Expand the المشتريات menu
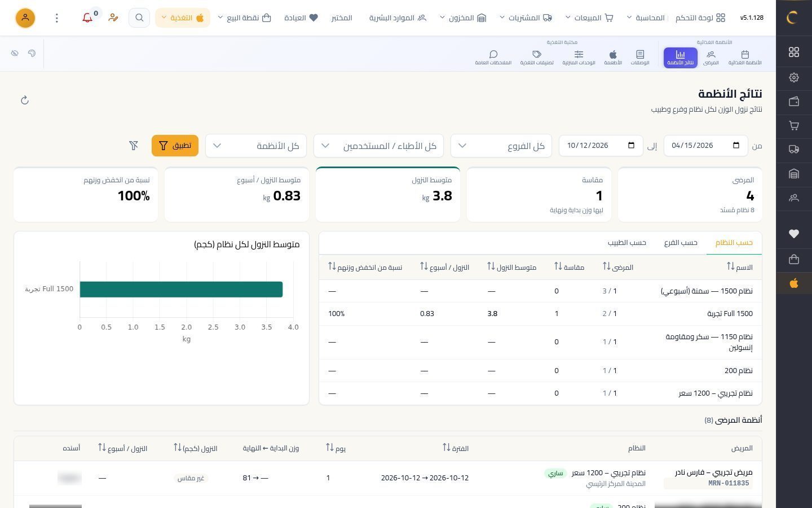This screenshot has height=508, width=812. [x=526, y=18]
